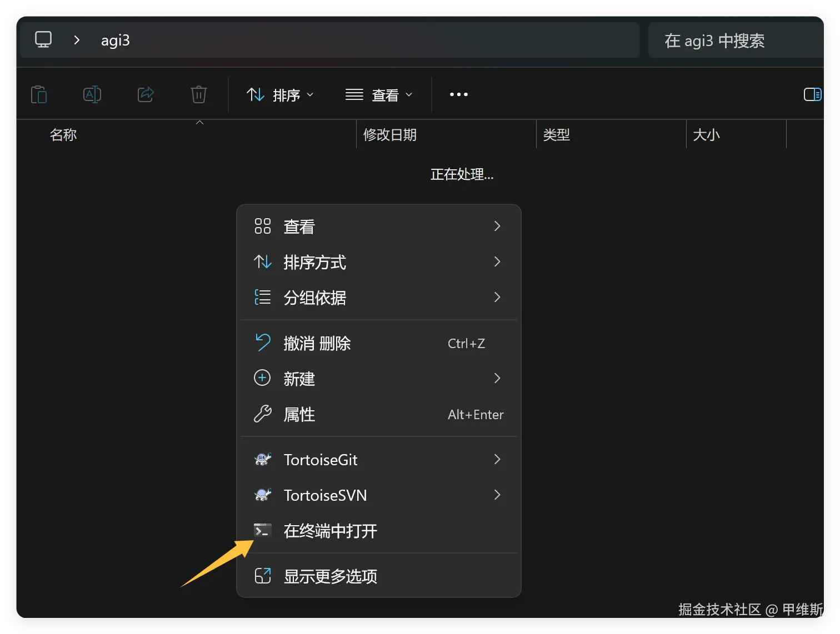
Task: Open the 查看 submenu in context menu
Action: pyautogui.click(x=379, y=227)
